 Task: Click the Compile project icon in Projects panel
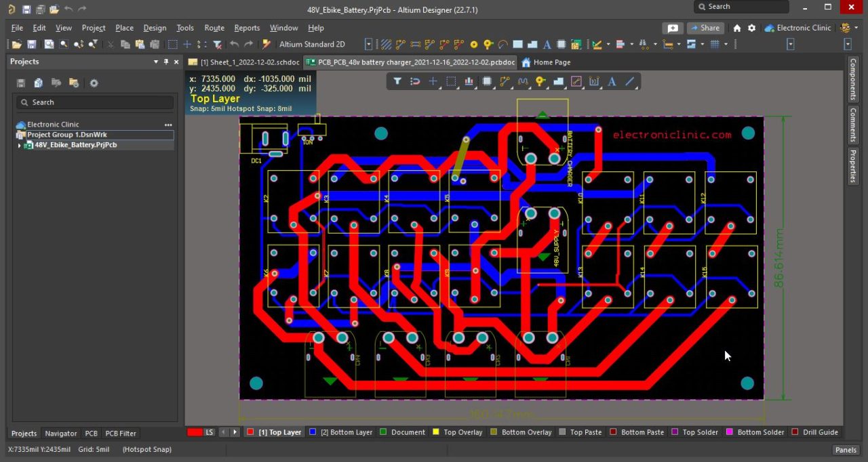(39, 83)
